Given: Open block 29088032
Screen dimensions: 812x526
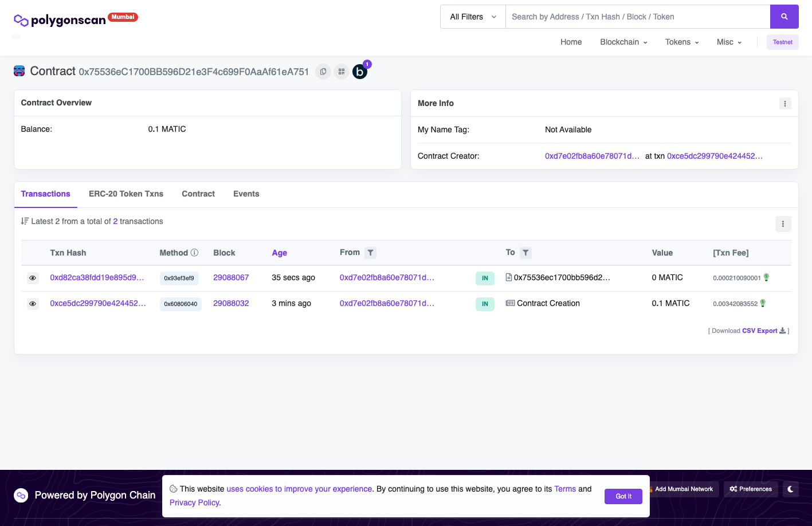Looking at the screenshot, I should pyautogui.click(x=231, y=303).
